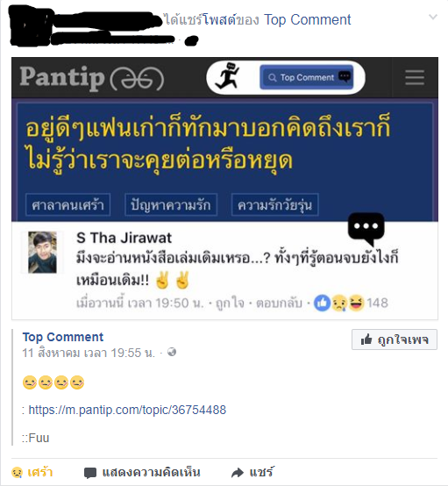Screen dimensions: 448x486
Task: Open the hamburger menu icon
Action: [x=415, y=77]
